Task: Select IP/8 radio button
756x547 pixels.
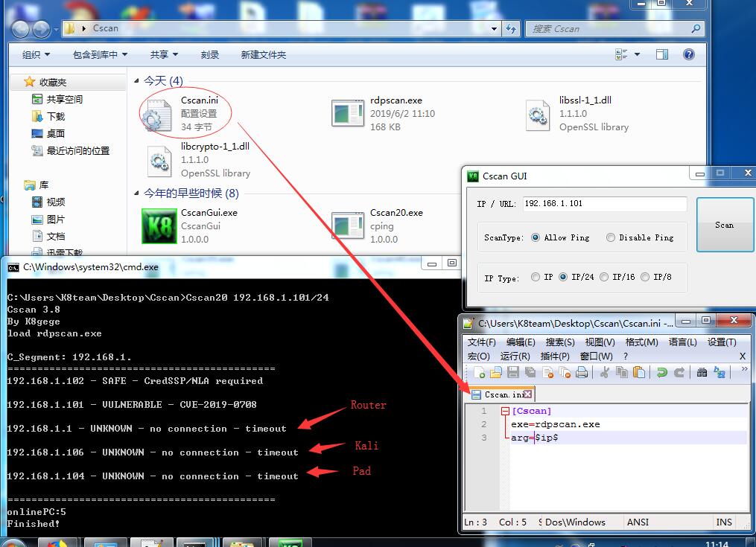Action: [x=645, y=277]
